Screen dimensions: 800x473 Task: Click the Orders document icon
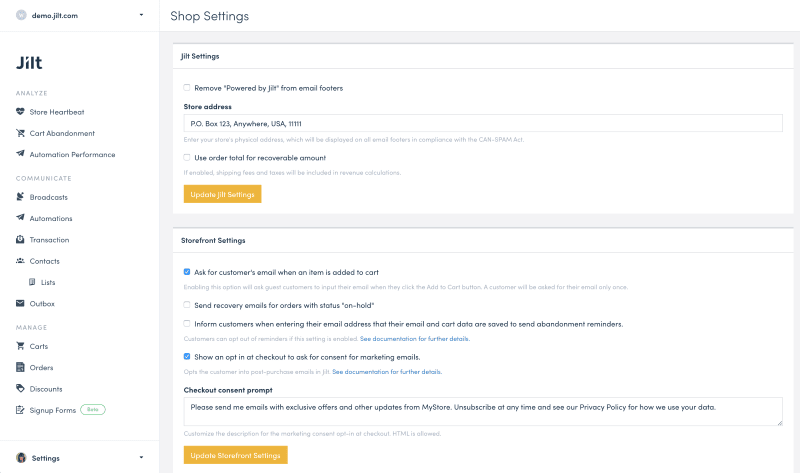tap(20, 367)
